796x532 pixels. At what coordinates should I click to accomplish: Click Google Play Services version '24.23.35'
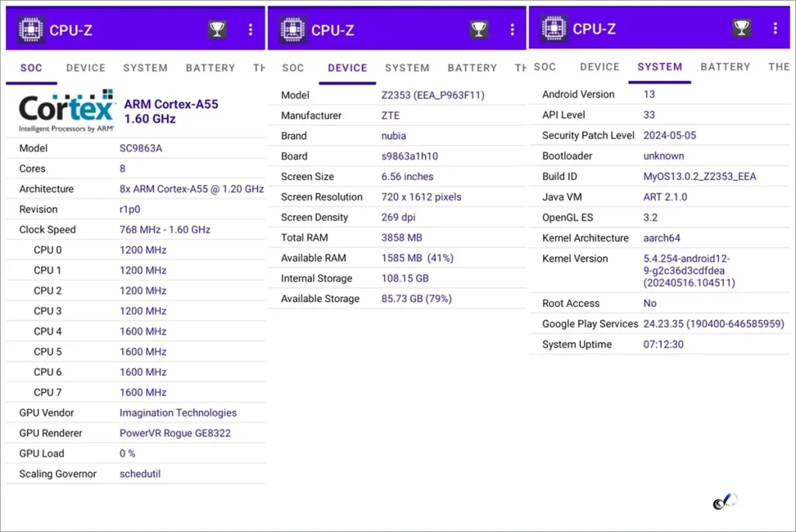663,324
